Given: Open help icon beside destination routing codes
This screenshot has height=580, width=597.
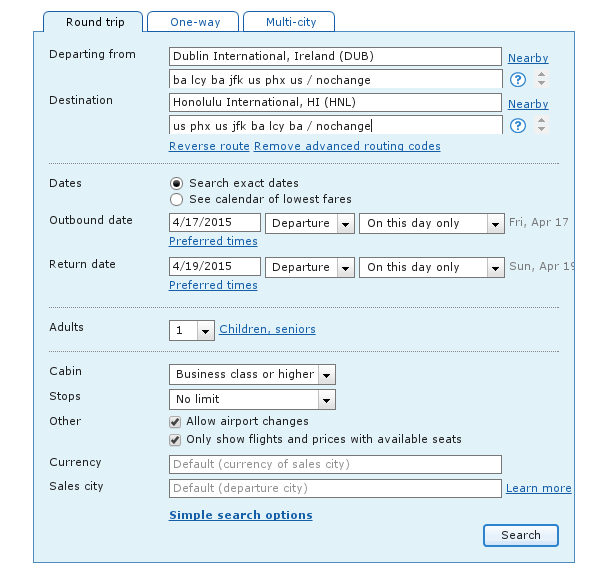Looking at the screenshot, I should (518, 126).
